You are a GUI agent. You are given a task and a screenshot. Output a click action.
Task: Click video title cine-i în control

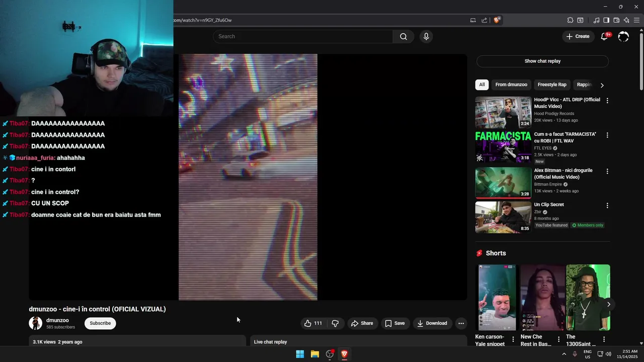(x=97, y=309)
